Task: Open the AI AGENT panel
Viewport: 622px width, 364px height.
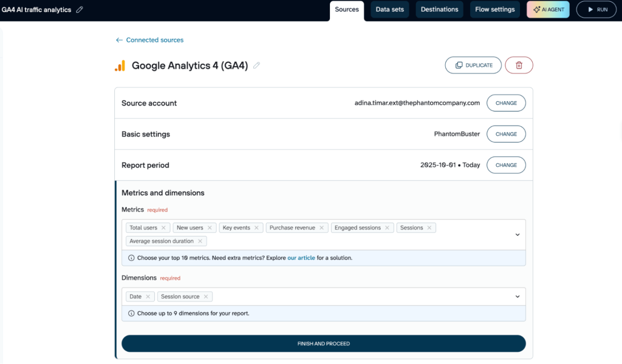Action: (547, 9)
